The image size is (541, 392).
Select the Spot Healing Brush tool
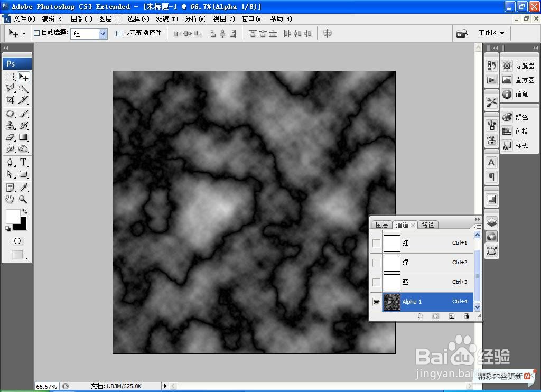(x=11, y=114)
